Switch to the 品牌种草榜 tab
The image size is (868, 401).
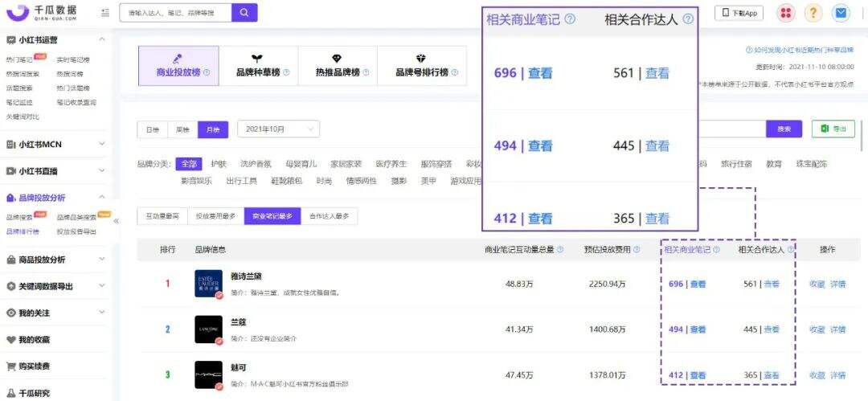tap(259, 66)
